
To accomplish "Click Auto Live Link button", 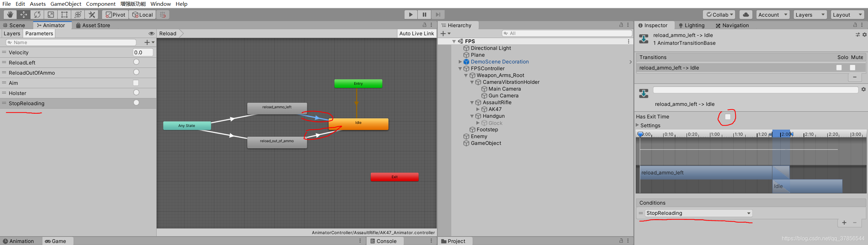I will tap(417, 34).
